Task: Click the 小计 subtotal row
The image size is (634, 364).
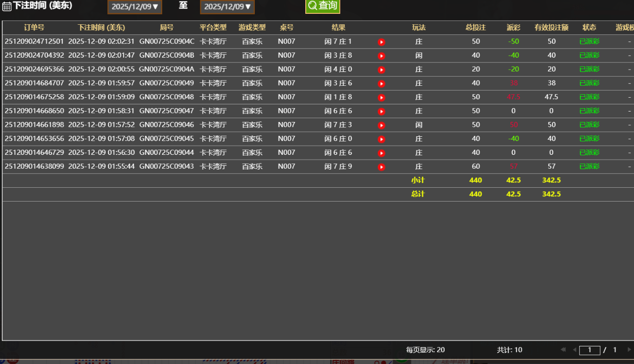Action: [x=418, y=180]
